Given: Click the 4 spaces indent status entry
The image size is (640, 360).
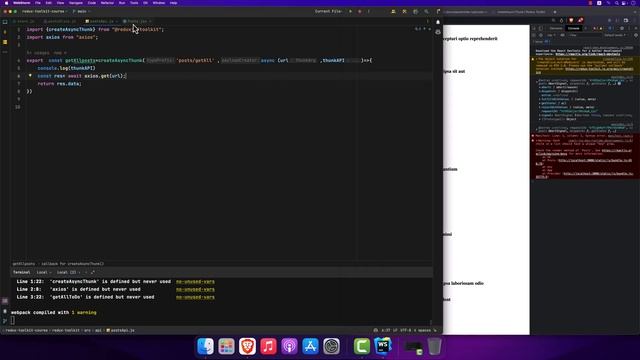Looking at the screenshot, I should click(422, 330).
